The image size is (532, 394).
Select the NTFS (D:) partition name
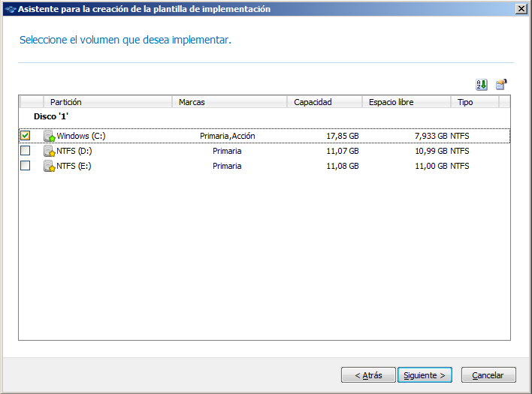click(x=74, y=151)
